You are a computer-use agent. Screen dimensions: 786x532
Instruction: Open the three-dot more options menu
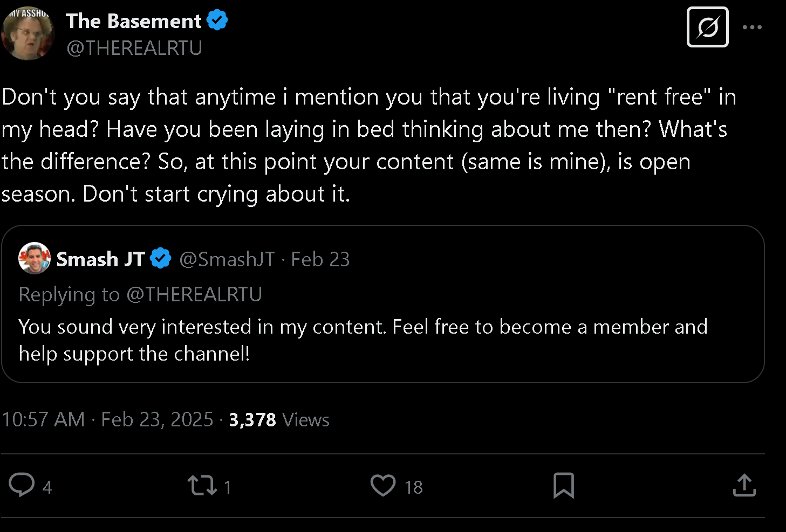(x=752, y=27)
